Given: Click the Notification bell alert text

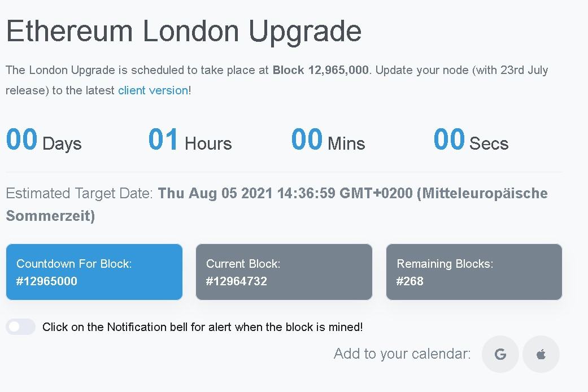Looking at the screenshot, I should pyautogui.click(x=203, y=327).
